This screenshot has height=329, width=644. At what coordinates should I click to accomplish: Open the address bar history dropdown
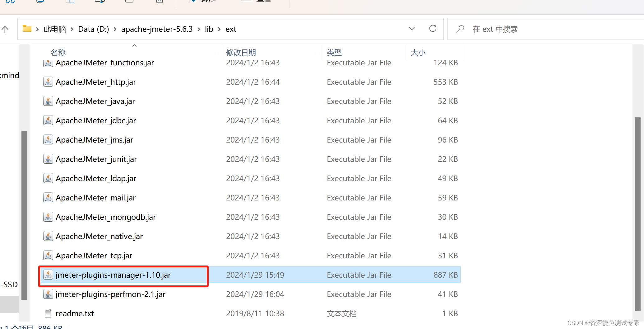(x=411, y=29)
